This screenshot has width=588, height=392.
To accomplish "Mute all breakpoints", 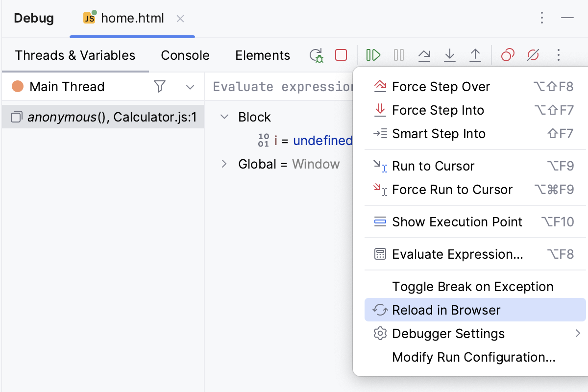I will point(533,55).
